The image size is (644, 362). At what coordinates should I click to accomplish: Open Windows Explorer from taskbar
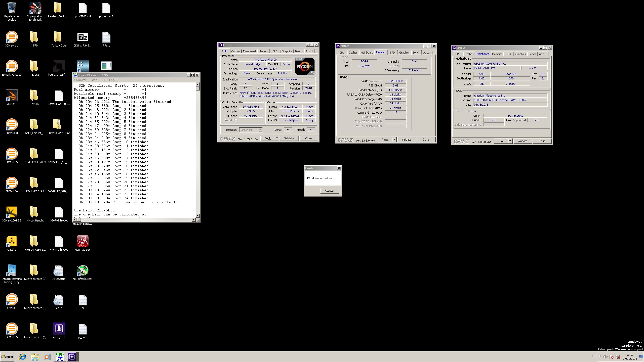pyautogui.click(x=35, y=356)
